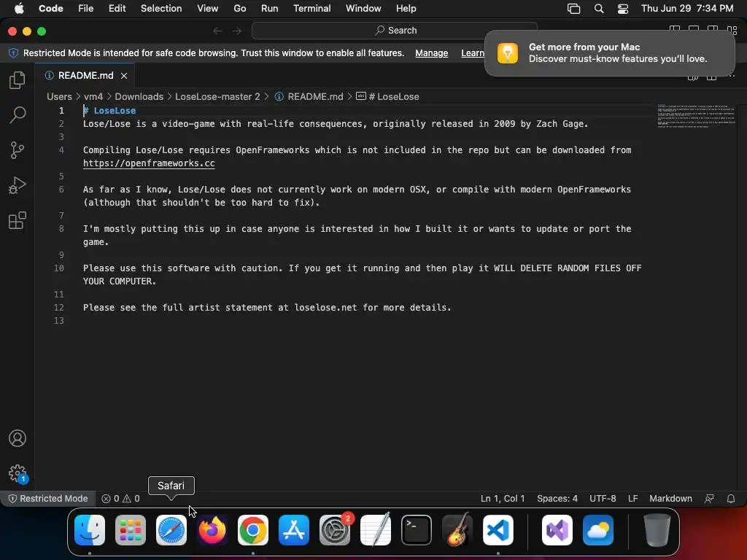Click the Code application menu
Screen dimensions: 747x560
(50, 9)
